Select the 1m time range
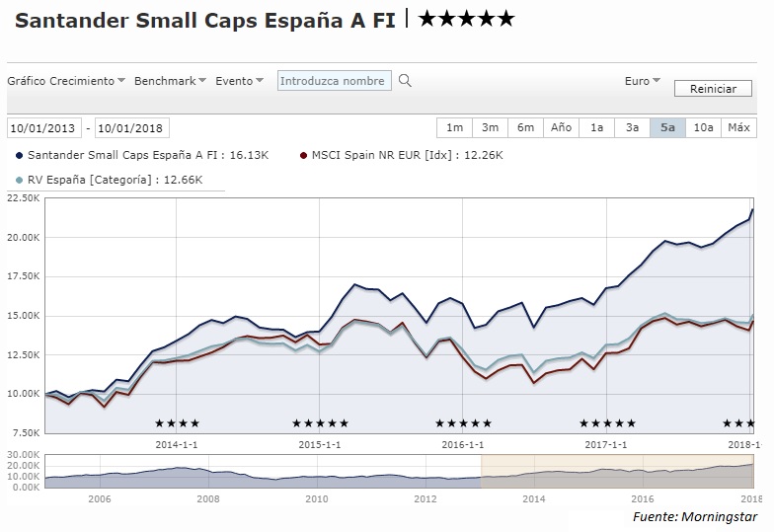This screenshot has width=774, height=532. coord(454,127)
